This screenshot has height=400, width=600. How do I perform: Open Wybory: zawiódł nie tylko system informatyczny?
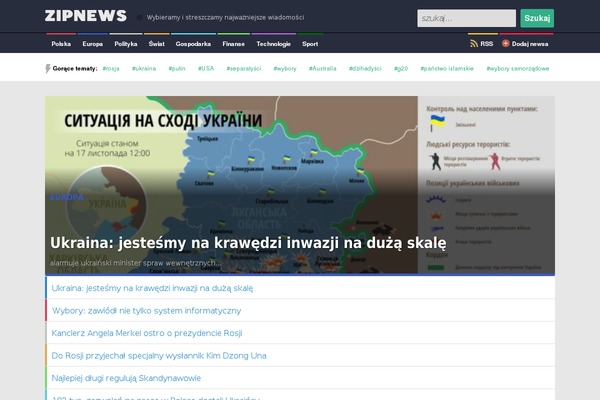point(147,311)
